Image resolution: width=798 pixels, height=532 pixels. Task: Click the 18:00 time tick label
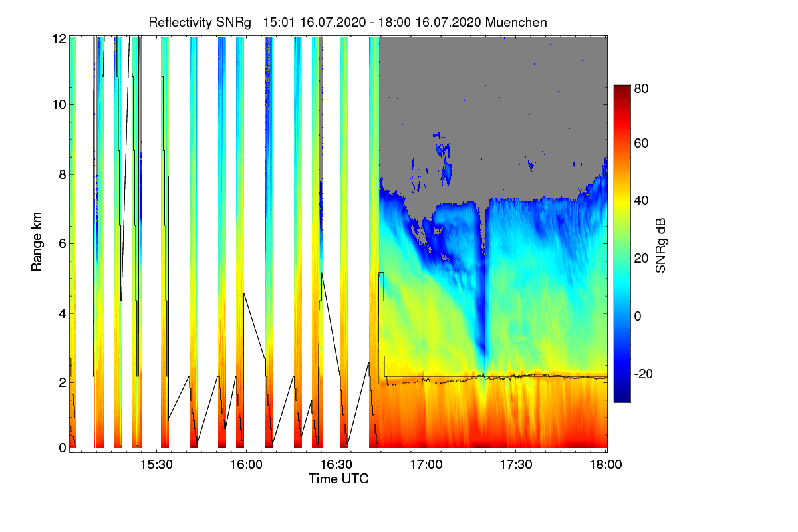pyautogui.click(x=606, y=464)
